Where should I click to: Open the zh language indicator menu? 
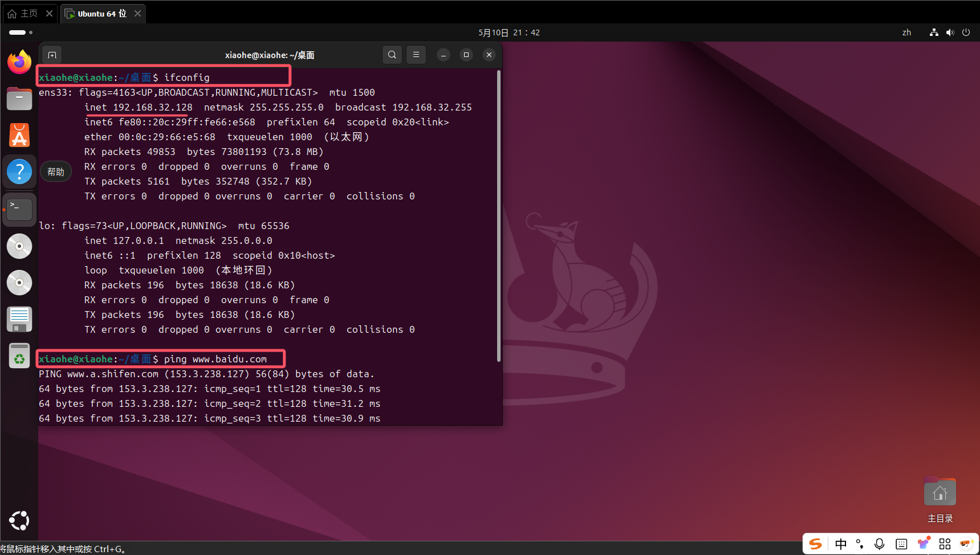(x=906, y=32)
